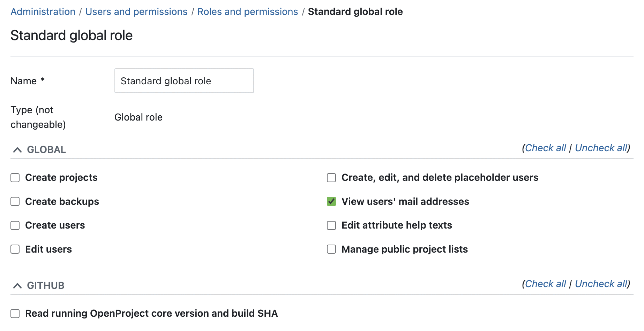The image size is (644, 331).
Task: Select the Standard global role breadcrumb
Action: pos(355,11)
